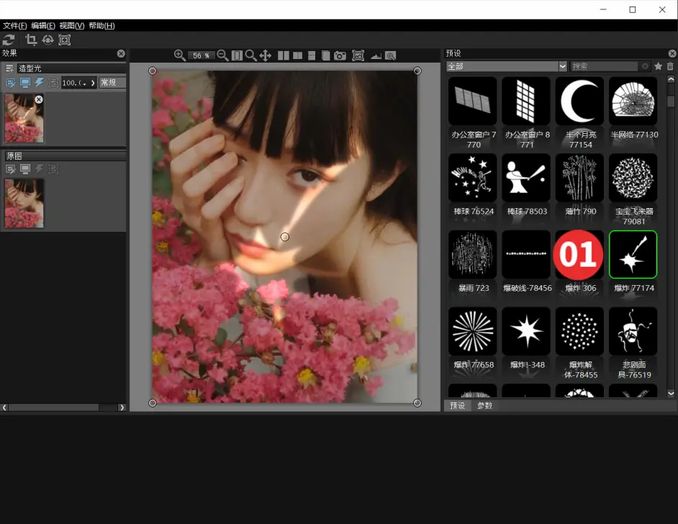678x524 pixels.
Task: Expand the opacity value arrow next to 100
Action: pos(92,82)
